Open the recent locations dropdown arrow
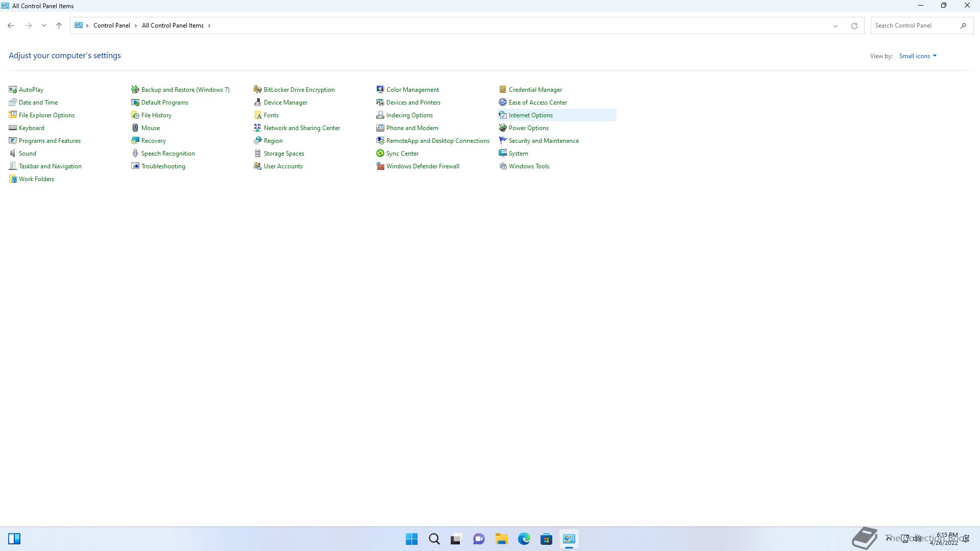This screenshot has width=980, height=551. 44,26
